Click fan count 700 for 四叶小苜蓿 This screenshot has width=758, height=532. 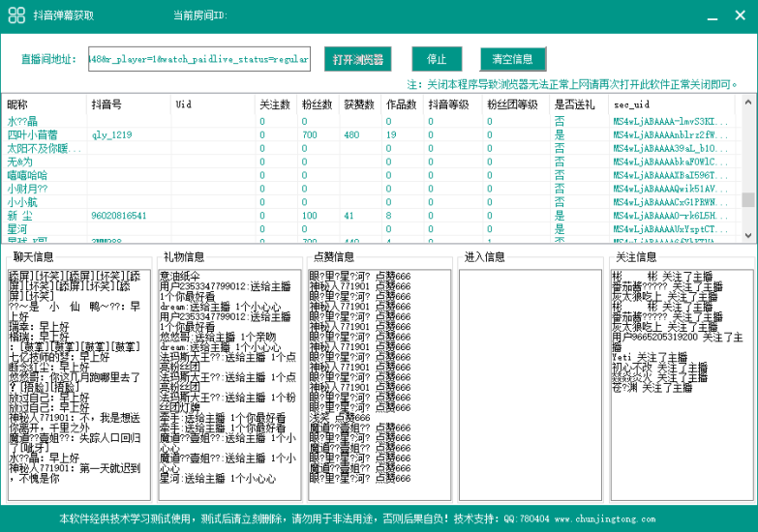click(310, 134)
